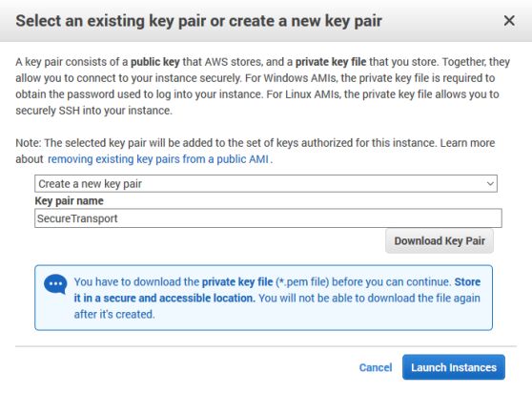
Task: Click the '(*.pem file)' text in the info box
Action: (x=302, y=281)
